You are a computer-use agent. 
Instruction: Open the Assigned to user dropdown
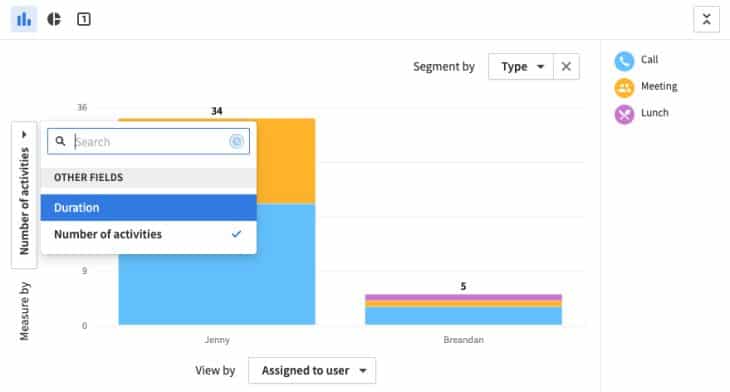coord(312,371)
